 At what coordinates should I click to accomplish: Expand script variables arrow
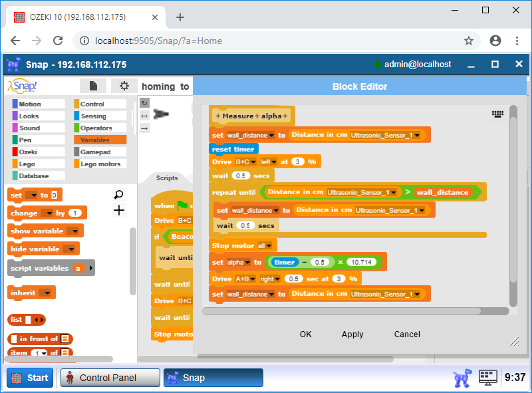tap(90, 268)
